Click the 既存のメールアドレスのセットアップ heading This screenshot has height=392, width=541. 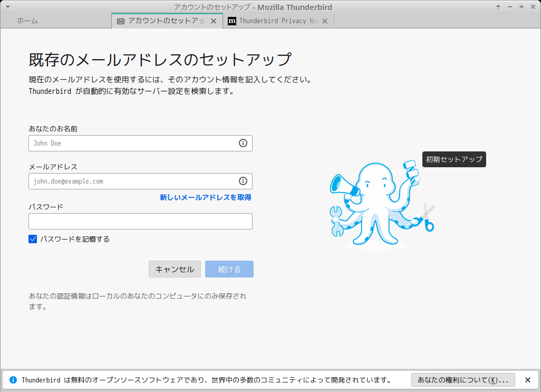click(160, 60)
